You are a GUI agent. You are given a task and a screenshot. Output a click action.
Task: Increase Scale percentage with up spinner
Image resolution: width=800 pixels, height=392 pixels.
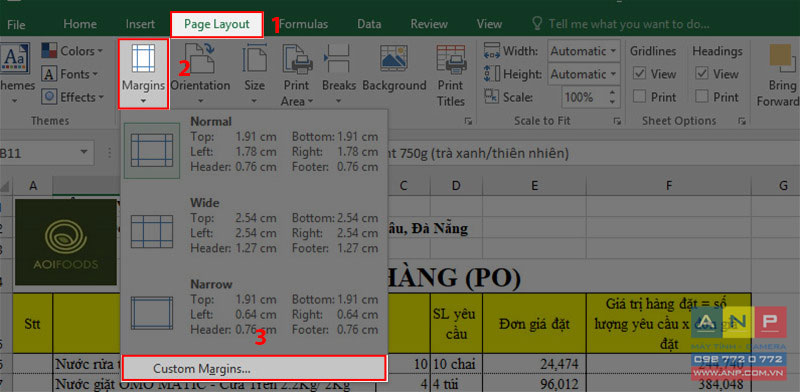point(612,92)
